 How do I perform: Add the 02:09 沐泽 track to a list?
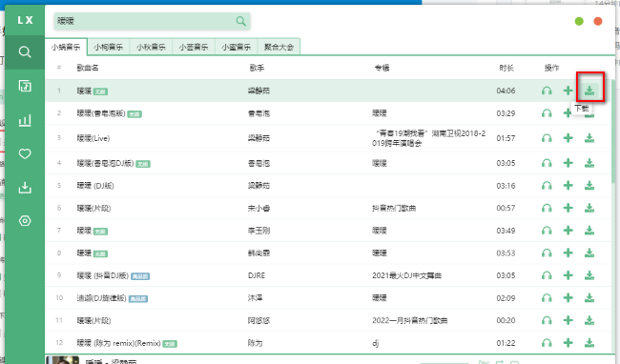(x=568, y=298)
